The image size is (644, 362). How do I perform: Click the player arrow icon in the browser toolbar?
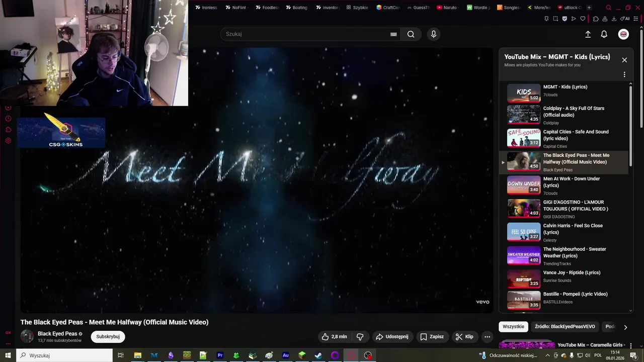(574, 19)
